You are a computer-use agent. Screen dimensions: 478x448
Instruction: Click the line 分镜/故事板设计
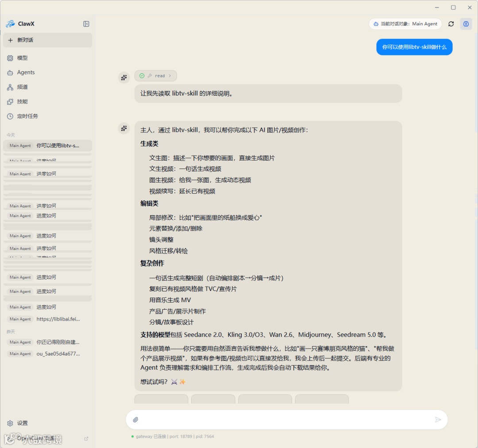point(171,322)
